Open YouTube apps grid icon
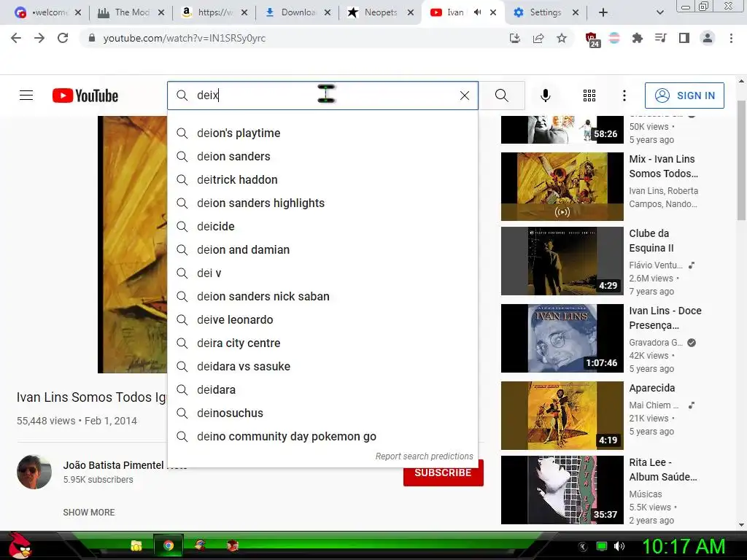The width and height of the screenshot is (747, 560). 589,96
